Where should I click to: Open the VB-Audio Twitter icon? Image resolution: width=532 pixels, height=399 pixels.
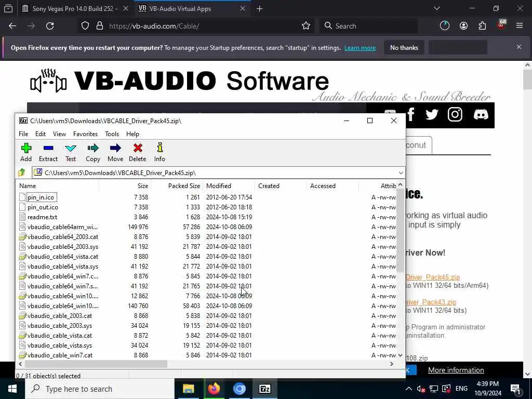[x=432, y=115]
